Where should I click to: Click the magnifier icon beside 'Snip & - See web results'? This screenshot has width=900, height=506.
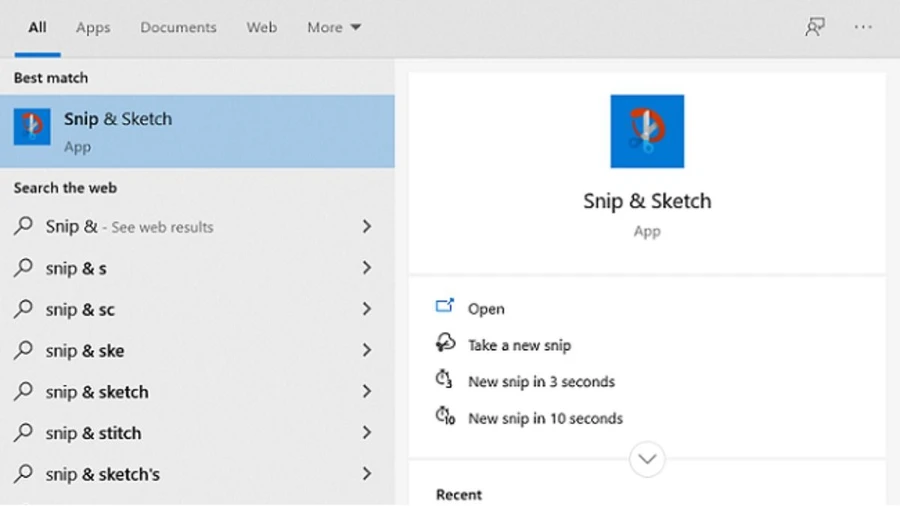[x=24, y=225]
